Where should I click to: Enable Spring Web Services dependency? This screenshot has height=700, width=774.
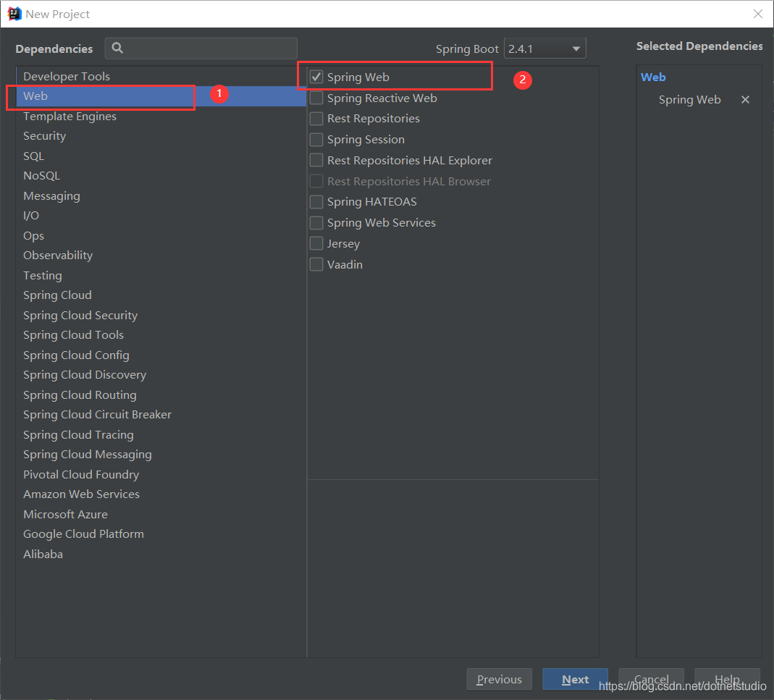coord(316,223)
